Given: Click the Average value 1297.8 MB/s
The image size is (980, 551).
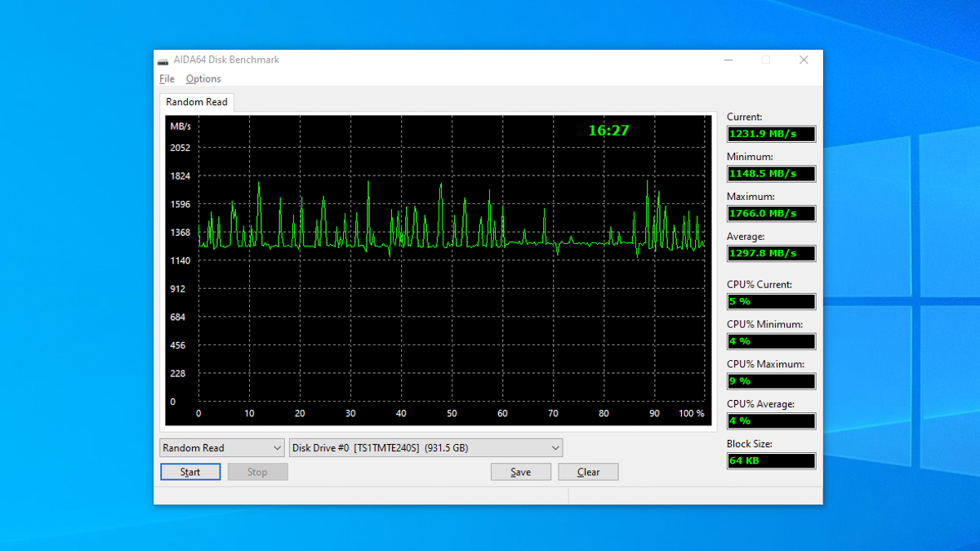Looking at the screenshot, I should [x=772, y=253].
